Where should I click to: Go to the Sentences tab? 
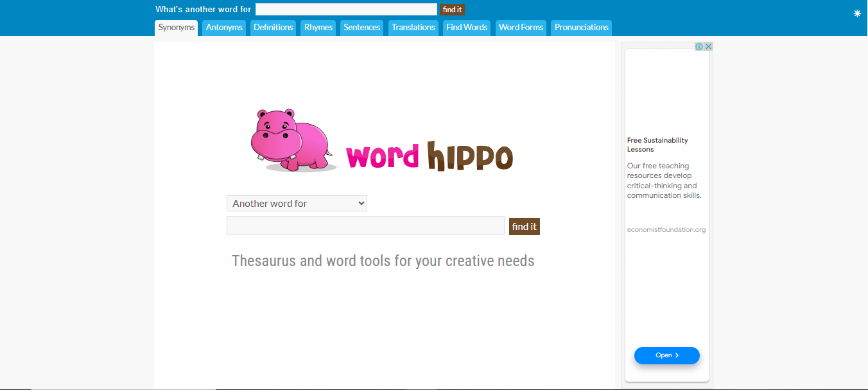(362, 28)
